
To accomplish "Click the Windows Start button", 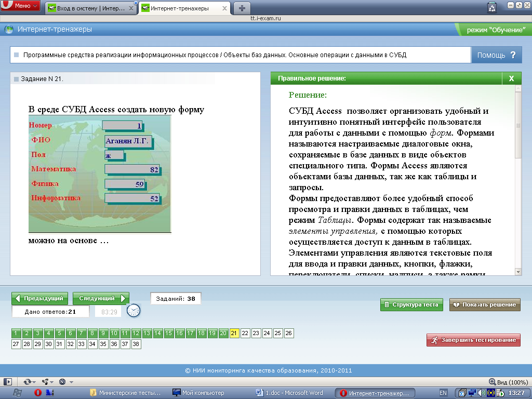I will coord(17,393).
